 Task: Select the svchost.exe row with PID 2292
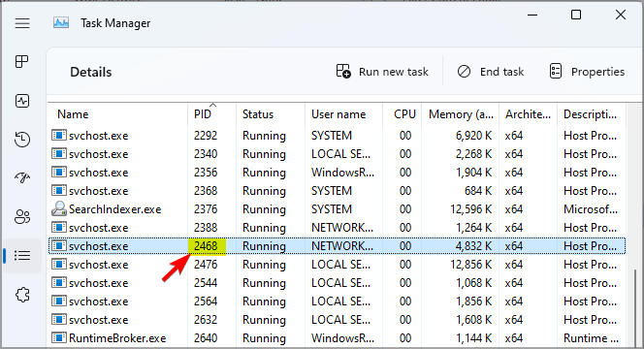pos(337,136)
